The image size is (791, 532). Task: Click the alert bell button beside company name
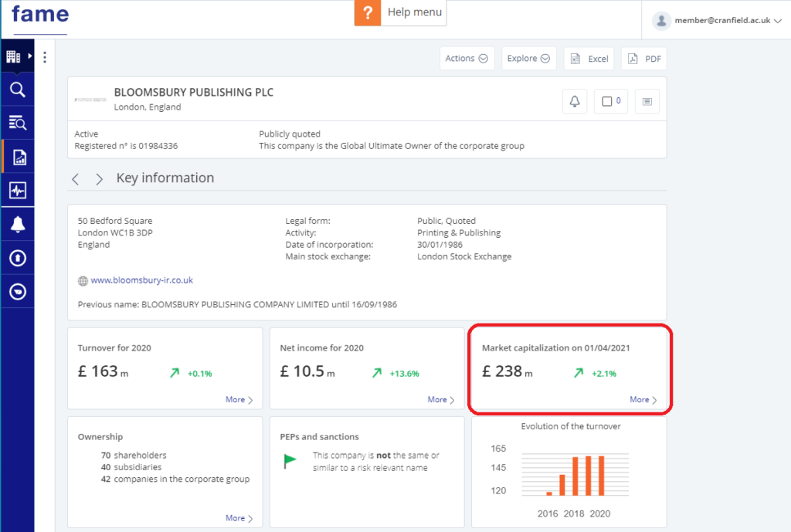point(574,101)
